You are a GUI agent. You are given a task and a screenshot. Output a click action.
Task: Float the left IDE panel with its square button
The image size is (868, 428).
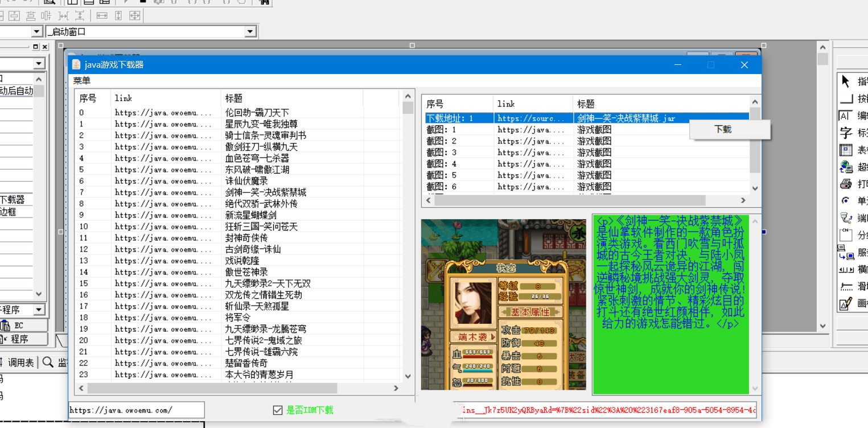click(x=36, y=47)
